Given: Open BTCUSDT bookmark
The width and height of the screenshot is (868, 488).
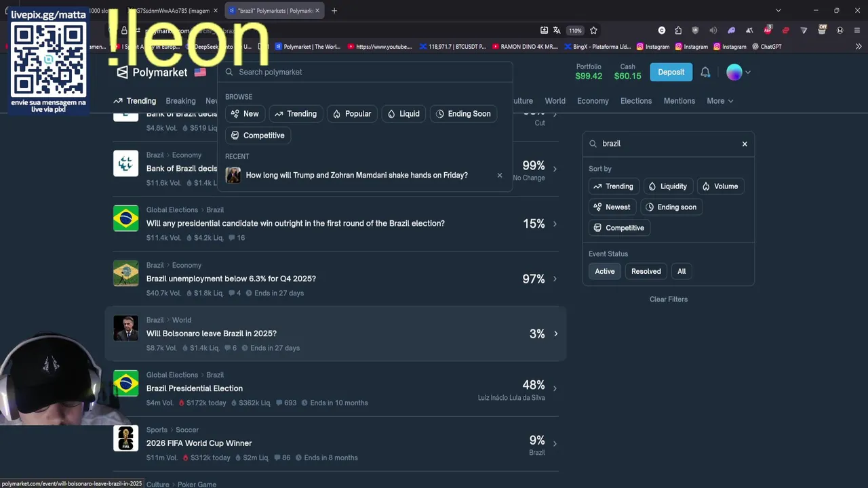Looking at the screenshot, I should [452, 47].
